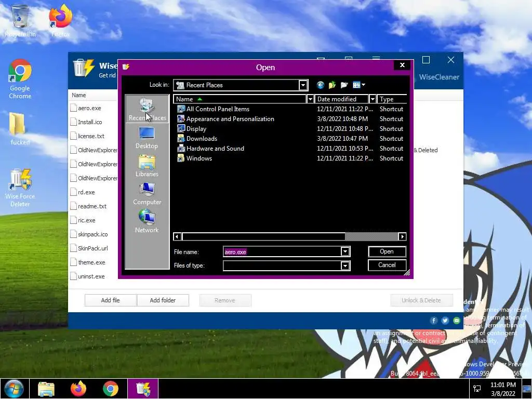Click the go back toolbar icon

click(320, 85)
